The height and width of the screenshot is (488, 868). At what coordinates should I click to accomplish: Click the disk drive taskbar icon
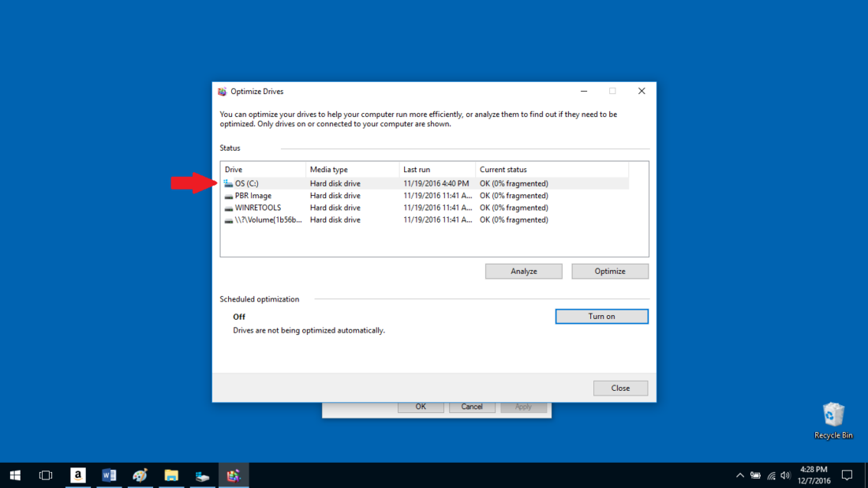[202, 475]
